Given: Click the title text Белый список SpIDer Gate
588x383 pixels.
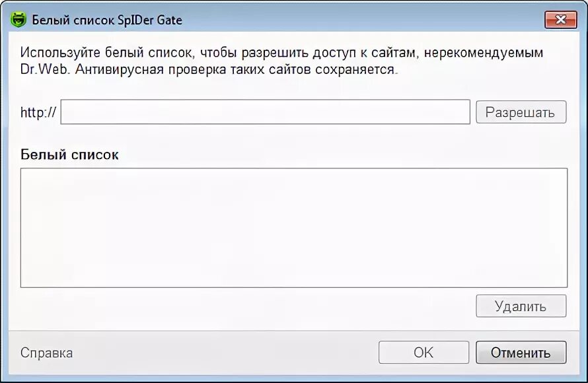Looking at the screenshot, I should (107, 20).
